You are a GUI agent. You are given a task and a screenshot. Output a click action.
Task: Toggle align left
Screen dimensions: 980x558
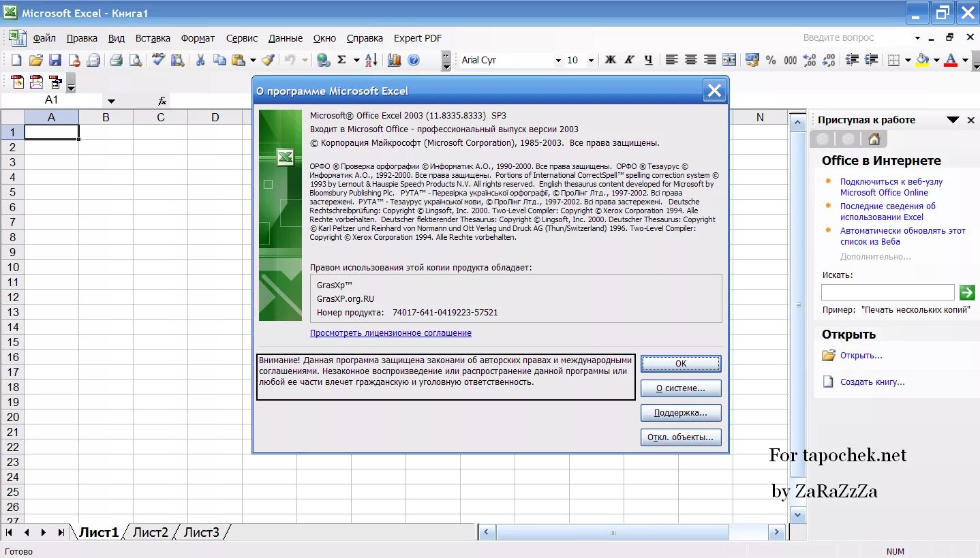pyautogui.click(x=671, y=60)
